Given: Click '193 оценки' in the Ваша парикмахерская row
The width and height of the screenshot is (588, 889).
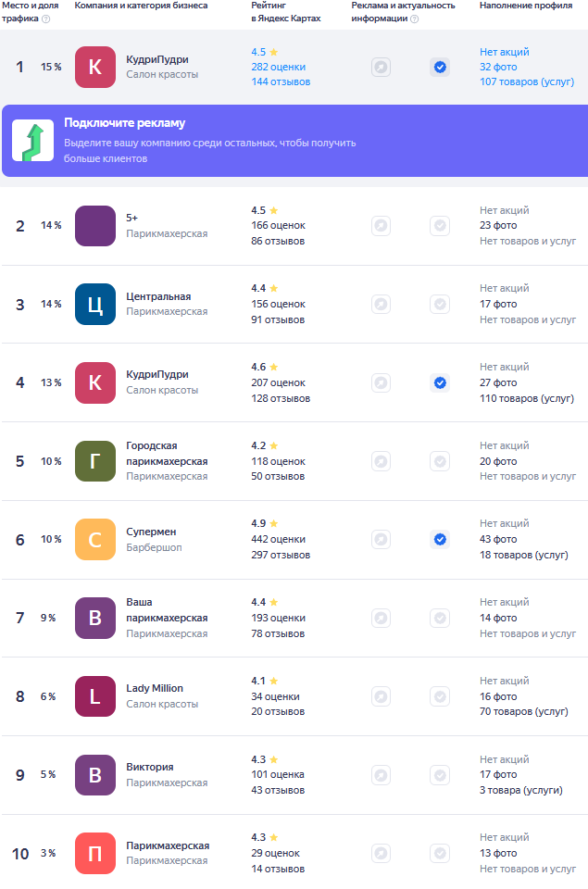Looking at the screenshot, I should [279, 618].
